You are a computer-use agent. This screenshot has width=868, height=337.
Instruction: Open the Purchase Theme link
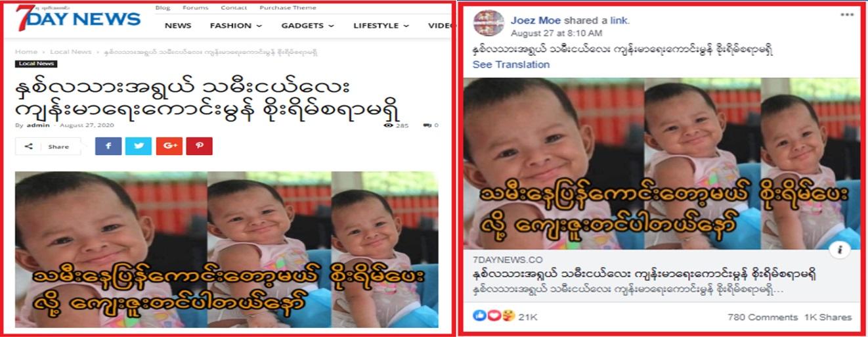tap(288, 8)
